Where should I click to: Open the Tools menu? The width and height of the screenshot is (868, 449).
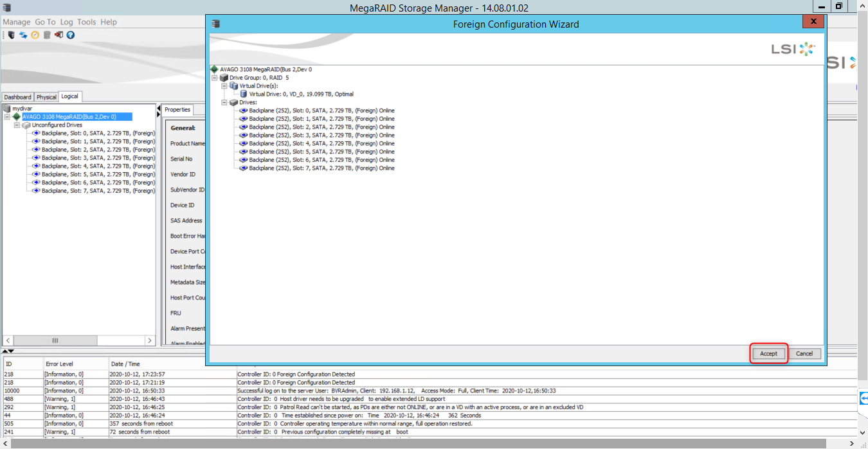pyautogui.click(x=86, y=22)
